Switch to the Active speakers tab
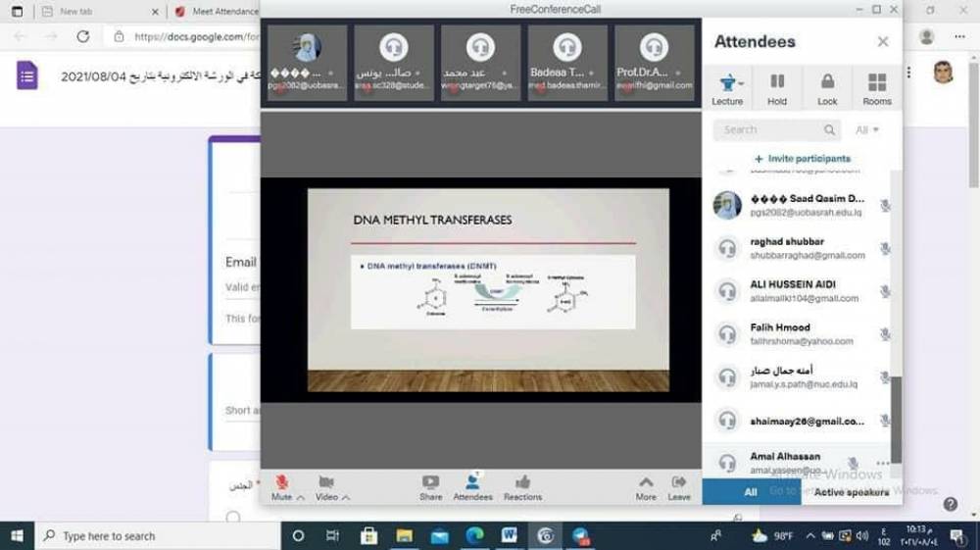Screen dimensions: 980x550 pos(850,492)
